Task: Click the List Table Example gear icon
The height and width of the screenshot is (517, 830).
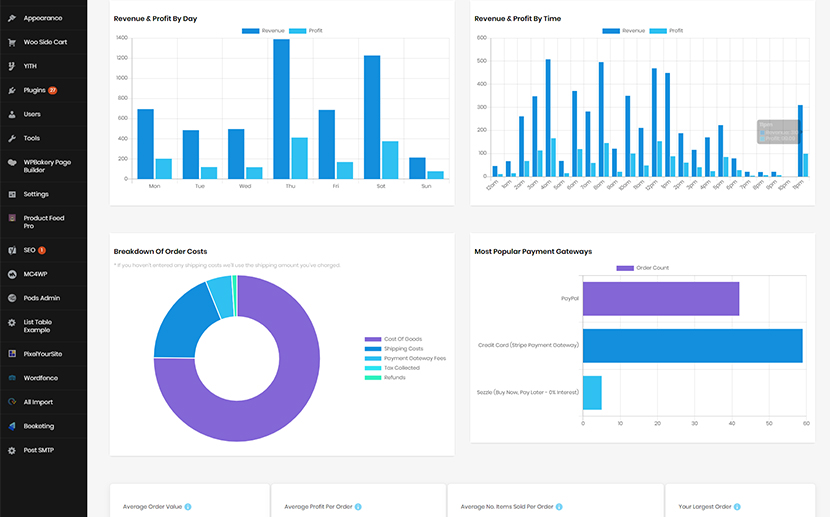Action: [12, 322]
